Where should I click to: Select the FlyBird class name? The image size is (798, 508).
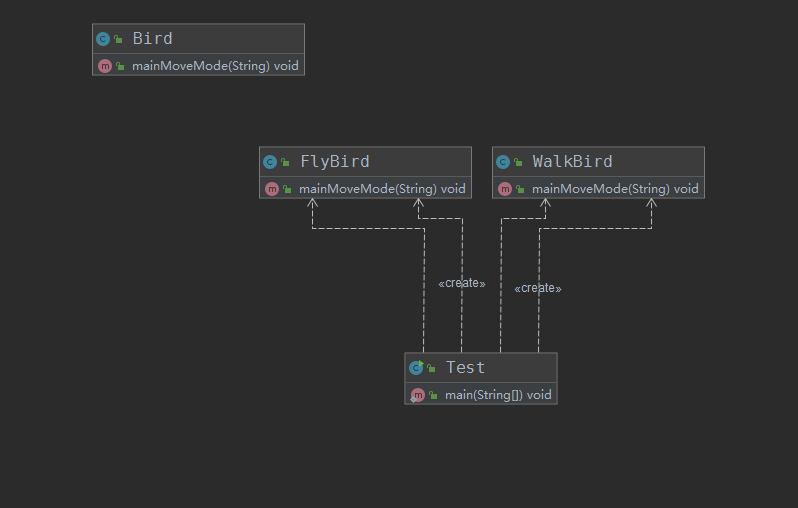click(335, 162)
